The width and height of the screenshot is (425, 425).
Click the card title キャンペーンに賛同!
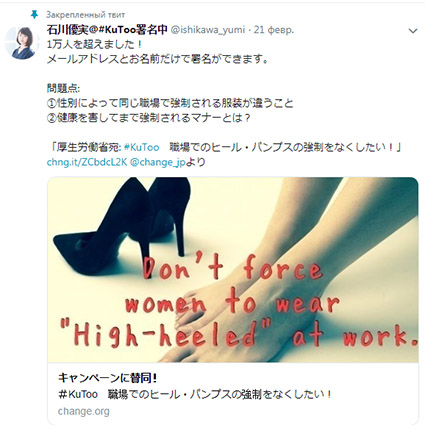[107, 378]
